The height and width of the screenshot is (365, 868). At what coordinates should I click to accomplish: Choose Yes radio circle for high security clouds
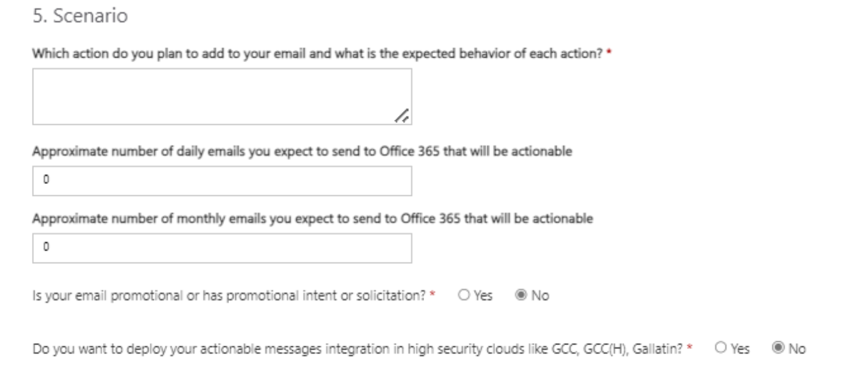(722, 349)
